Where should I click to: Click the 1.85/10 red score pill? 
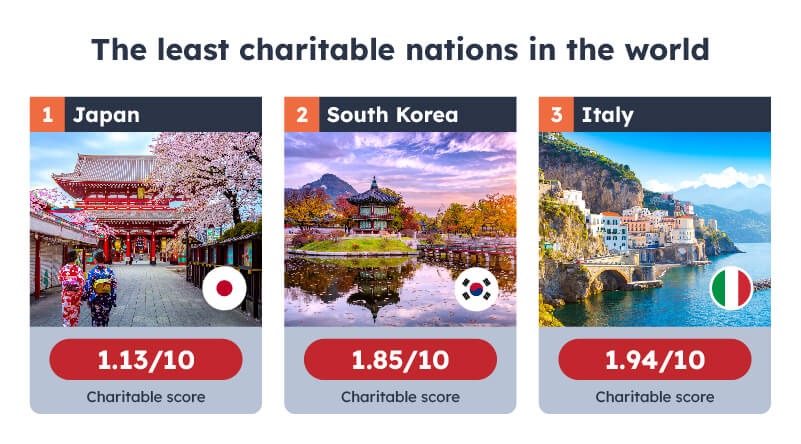(x=400, y=360)
